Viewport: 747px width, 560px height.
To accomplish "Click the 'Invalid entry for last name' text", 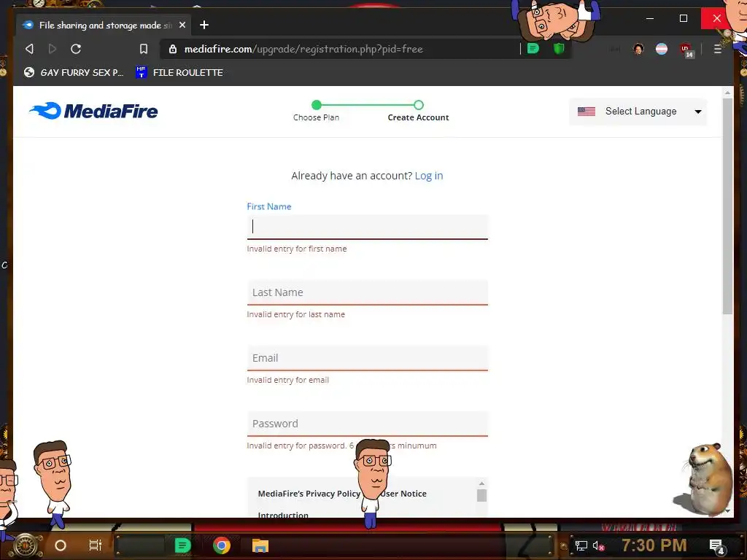I will coord(296,314).
